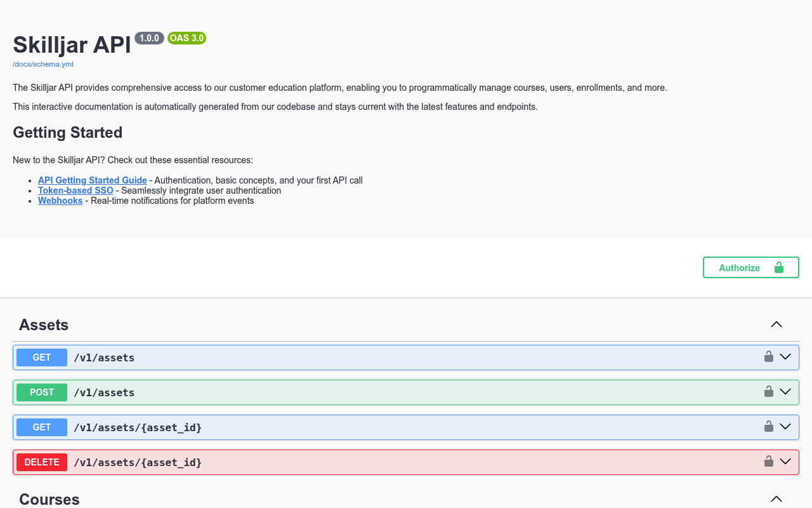The image size is (812, 508).
Task: Click the POST method badge for /v1/assets
Action: 42,392
